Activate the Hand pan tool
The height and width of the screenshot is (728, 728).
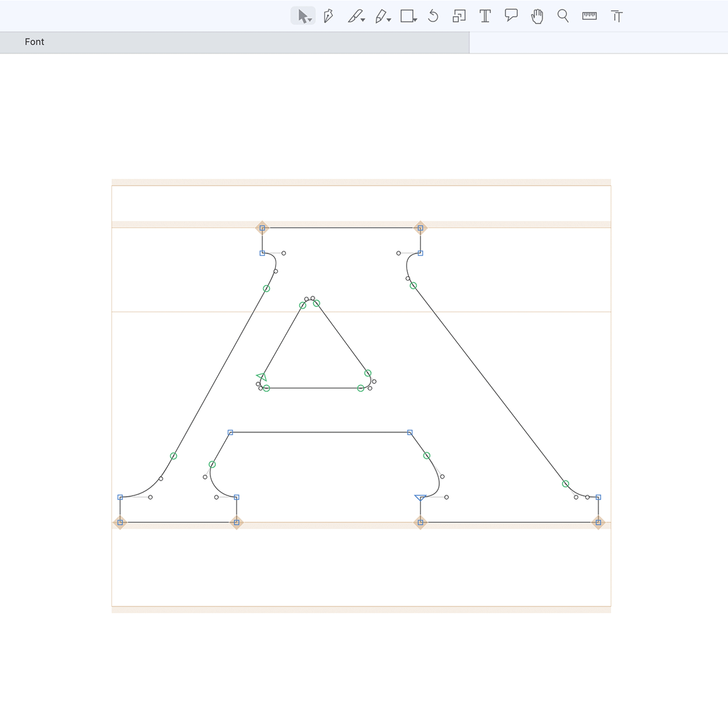pyautogui.click(x=537, y=16)
